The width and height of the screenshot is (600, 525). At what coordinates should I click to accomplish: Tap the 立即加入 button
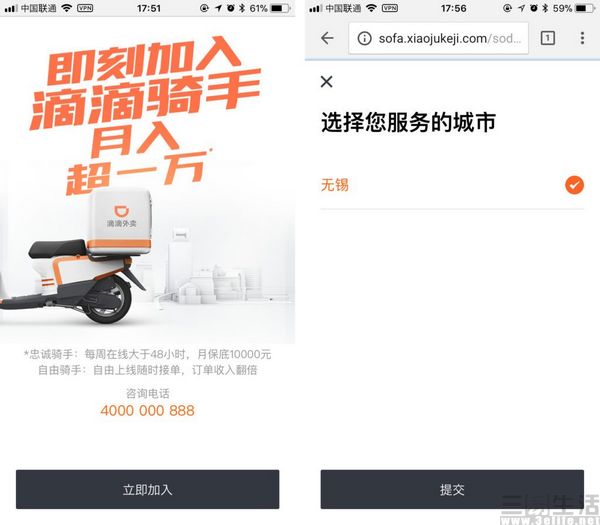pyautogui.click(x=148, y=489)
